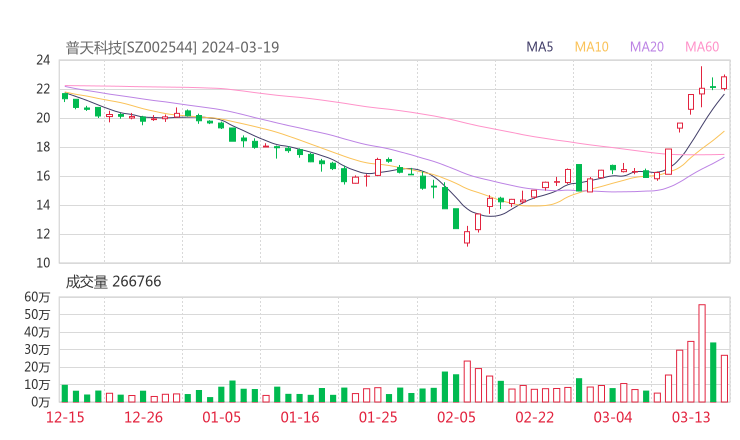The width and height of the screenshot is (740, 440).
Task: Click the price axis value 22
Action: pos(43,89)
